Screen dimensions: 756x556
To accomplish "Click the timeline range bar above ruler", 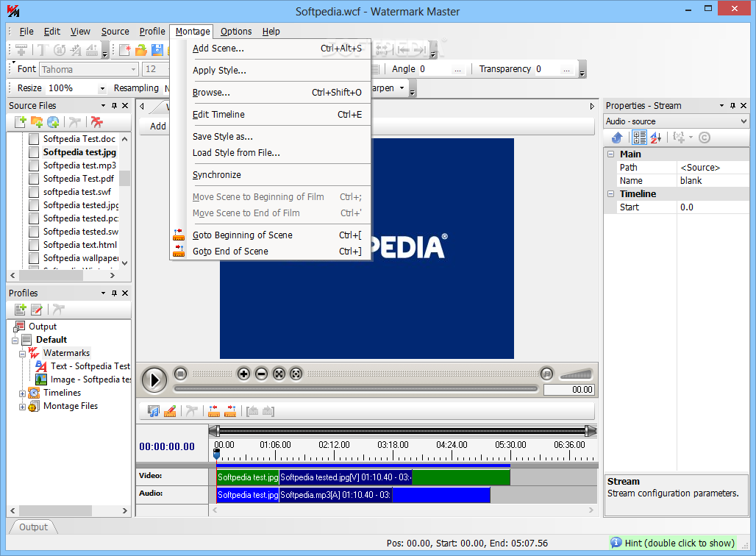I will click(x=402, y=431).
